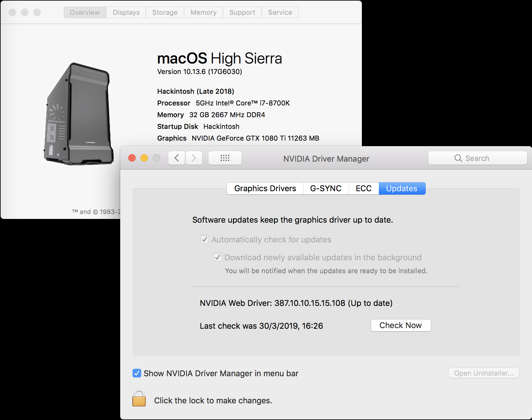The width and height of the screenshot is (532, 420).
Task: Open Displays tab in About This Mac
Action: click(x=126, y=12)
